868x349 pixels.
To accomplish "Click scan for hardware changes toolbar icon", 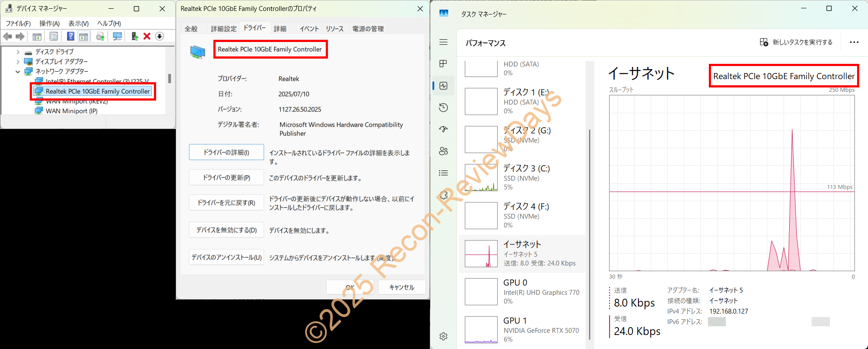I will (117, 36).
